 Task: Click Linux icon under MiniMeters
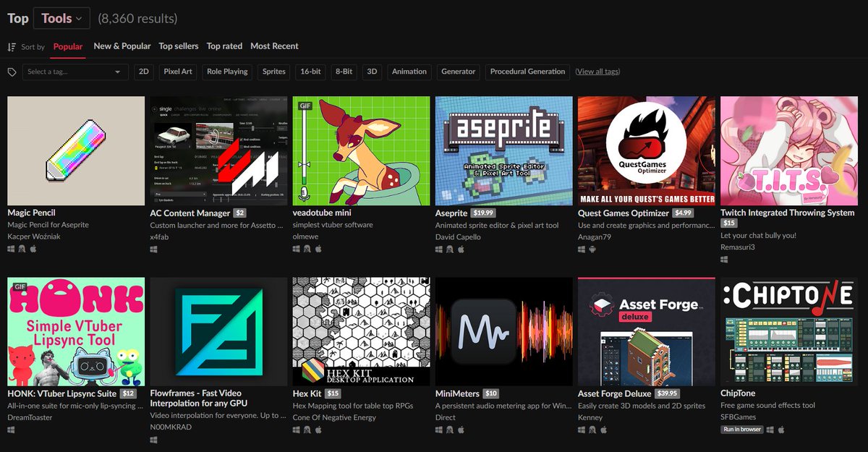pos(450,429)
